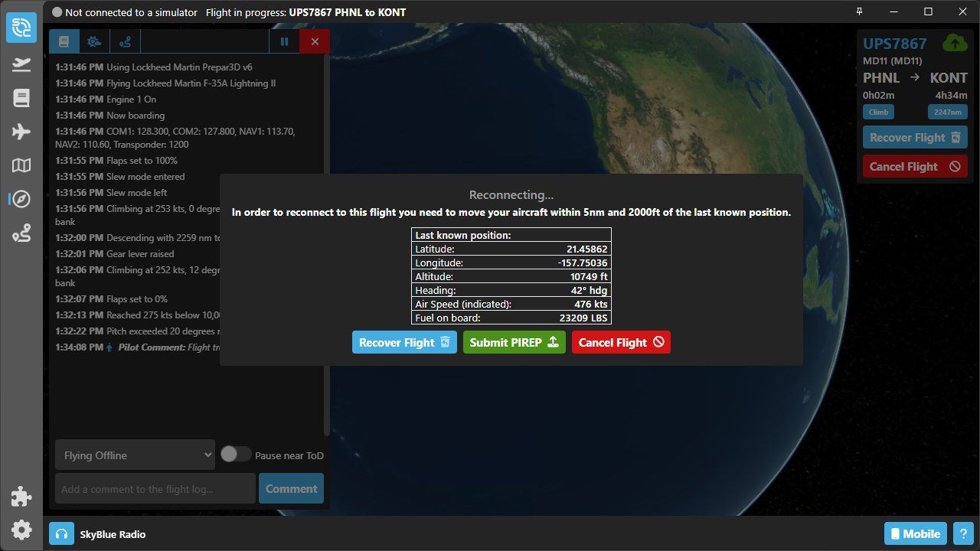Image resolution: width=980 pixels, height=551 pixels.
Task: Click Recover Flight in right flight card
Action: [x=915, y=138]
